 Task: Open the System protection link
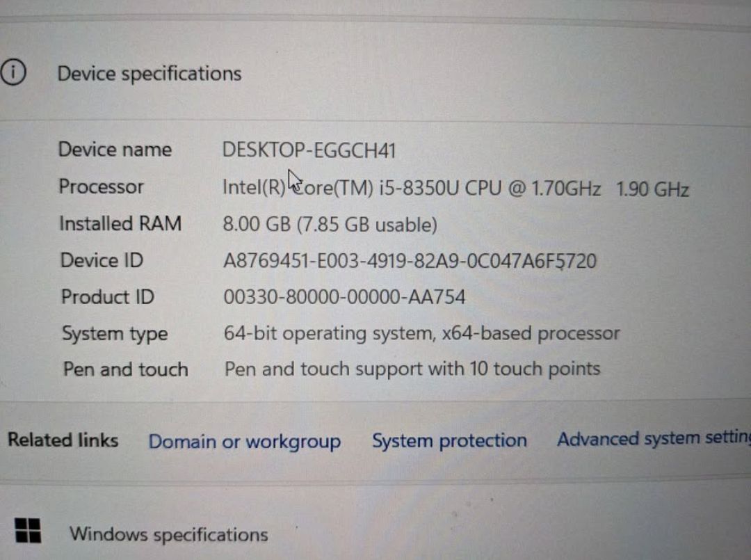click(449, 440)
